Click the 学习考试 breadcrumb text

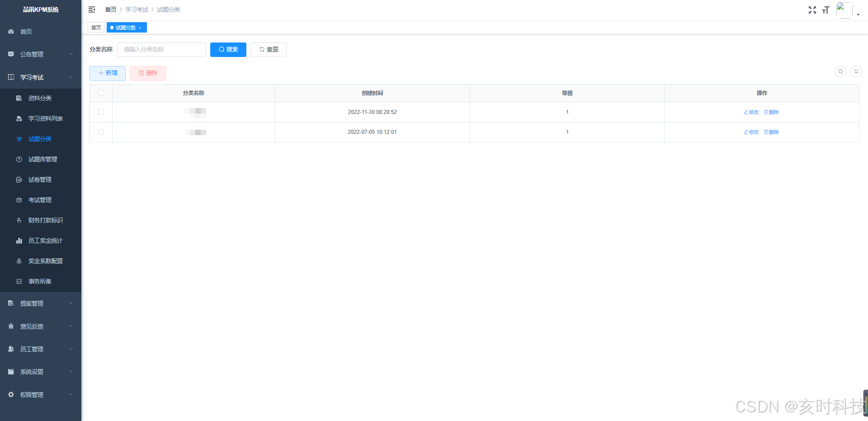click(x=137, y=9)
